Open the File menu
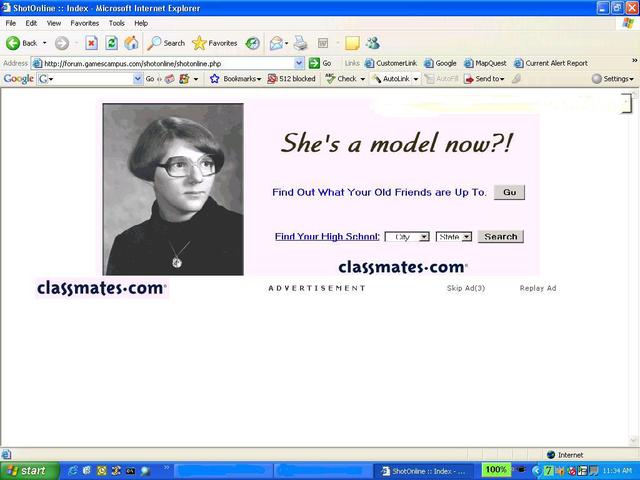Viewport: 640px width, 480px height. [11, 23]
